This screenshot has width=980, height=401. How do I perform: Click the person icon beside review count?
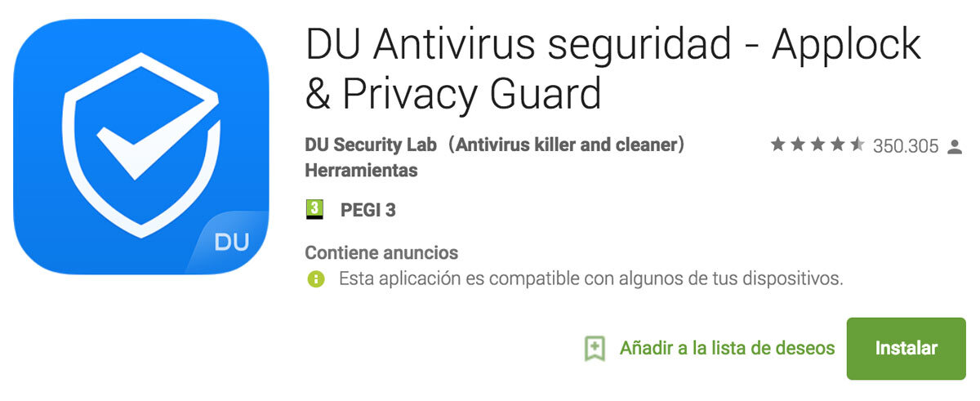click(954, 147)
